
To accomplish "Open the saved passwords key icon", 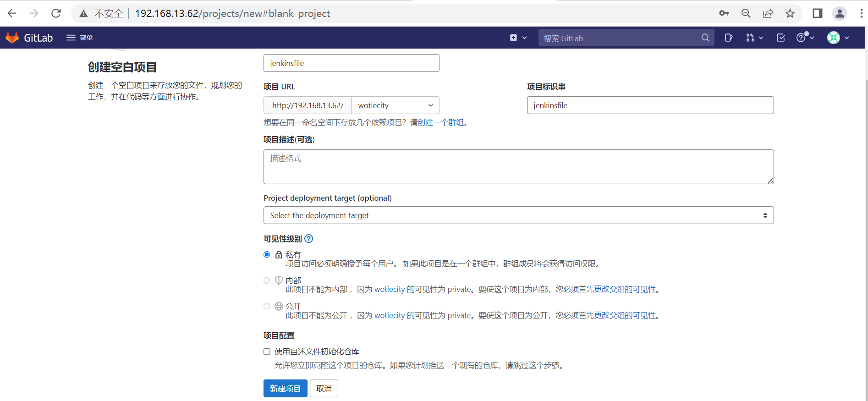I will 724,13.
